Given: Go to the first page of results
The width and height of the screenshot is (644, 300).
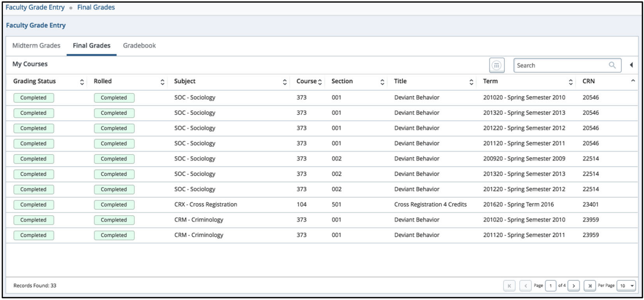Looking at the screenshot, I should (x=509, y=286).
